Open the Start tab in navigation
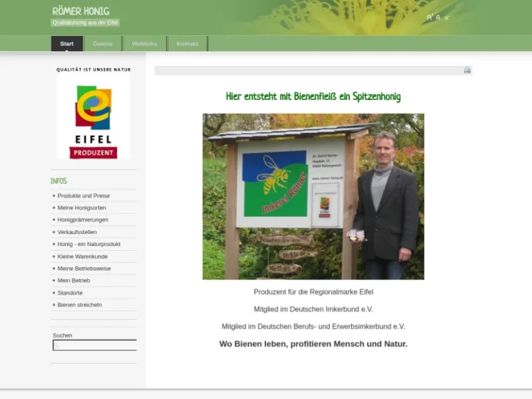The height and width of the screenshot is (399, 532). (x=66, y=44)
